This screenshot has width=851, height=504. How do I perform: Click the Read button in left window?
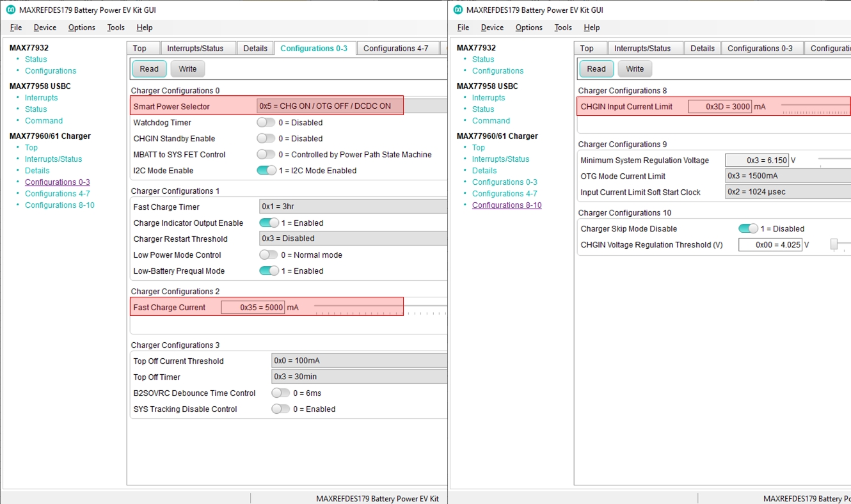[149, 69]
